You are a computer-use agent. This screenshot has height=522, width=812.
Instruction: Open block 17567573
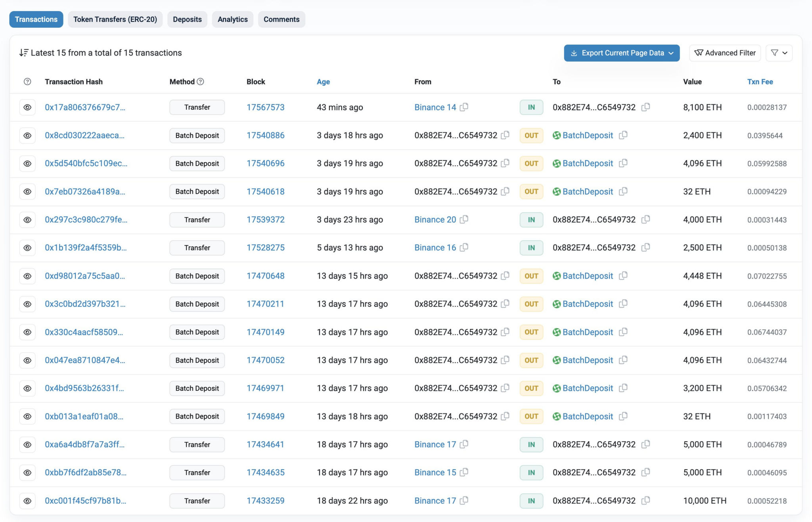(x=265, y=107)
